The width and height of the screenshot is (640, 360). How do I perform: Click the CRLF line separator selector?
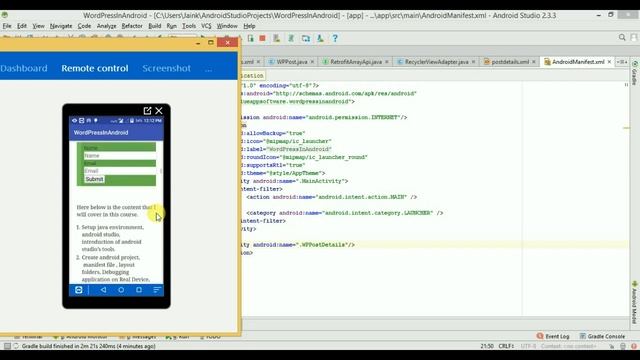[506, 346]
